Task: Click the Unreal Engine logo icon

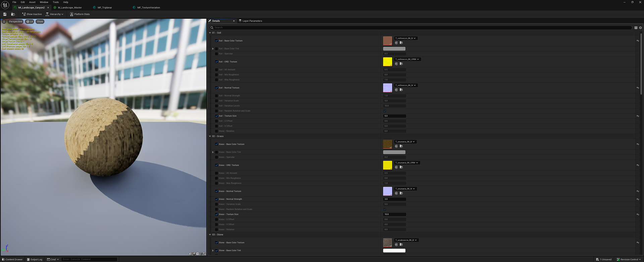Action: coord(5,5)
